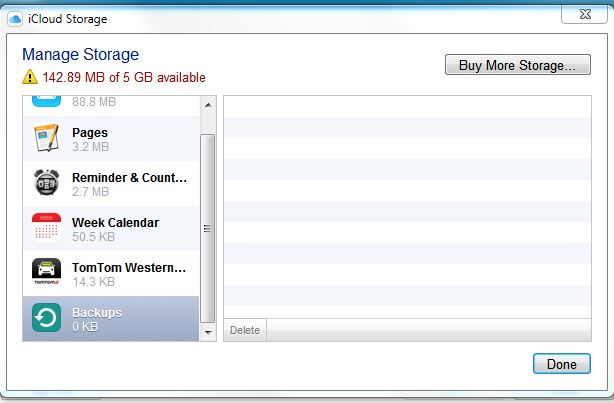Image resolution: width=614 pixels, height=403 pixels.
Task: Click the Pages app icon
Action: point(46,138)
